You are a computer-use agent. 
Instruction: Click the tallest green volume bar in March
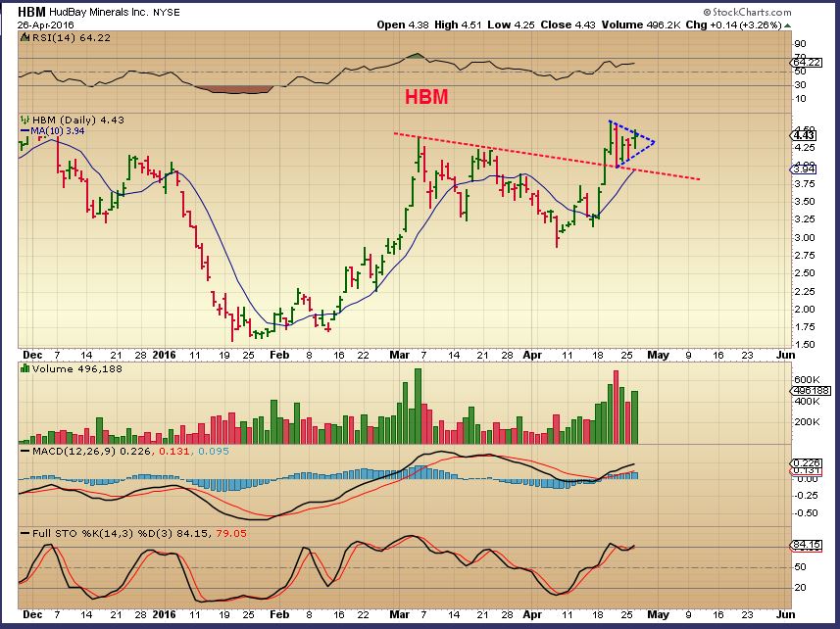419,407
